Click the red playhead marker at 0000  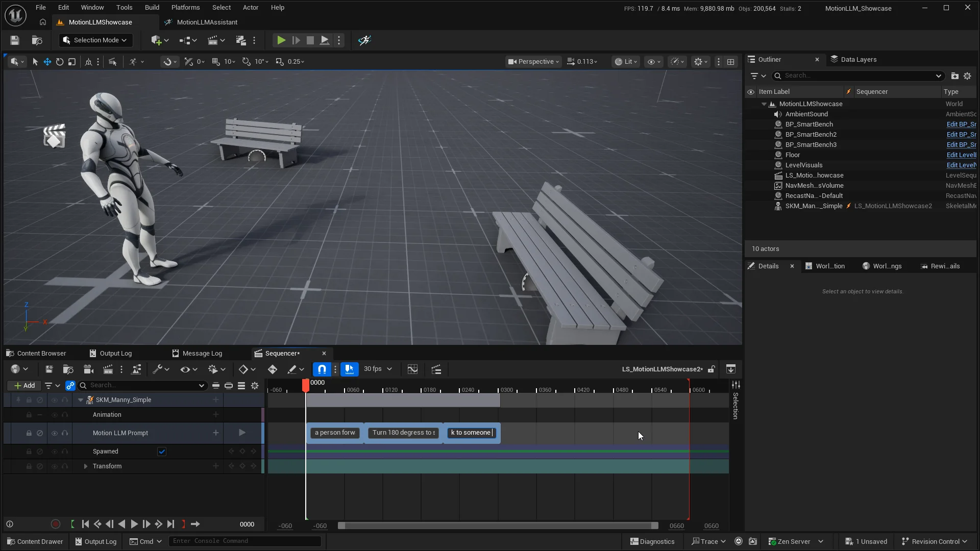tap(305, 385)
